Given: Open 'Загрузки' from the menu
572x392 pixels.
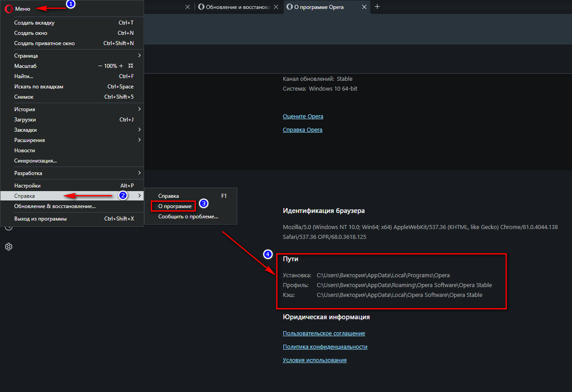Looking at the screenshot, I should 72,120.
